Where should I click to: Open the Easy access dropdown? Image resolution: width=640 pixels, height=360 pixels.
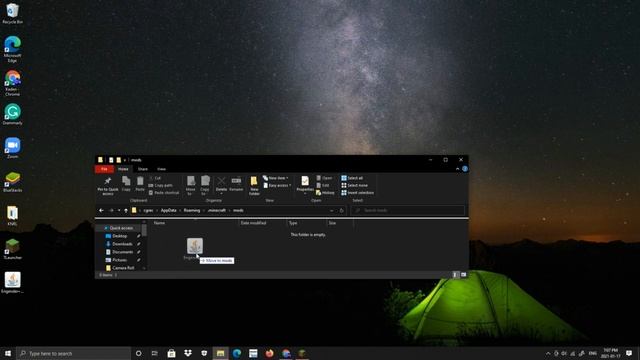tap(277, 185)
